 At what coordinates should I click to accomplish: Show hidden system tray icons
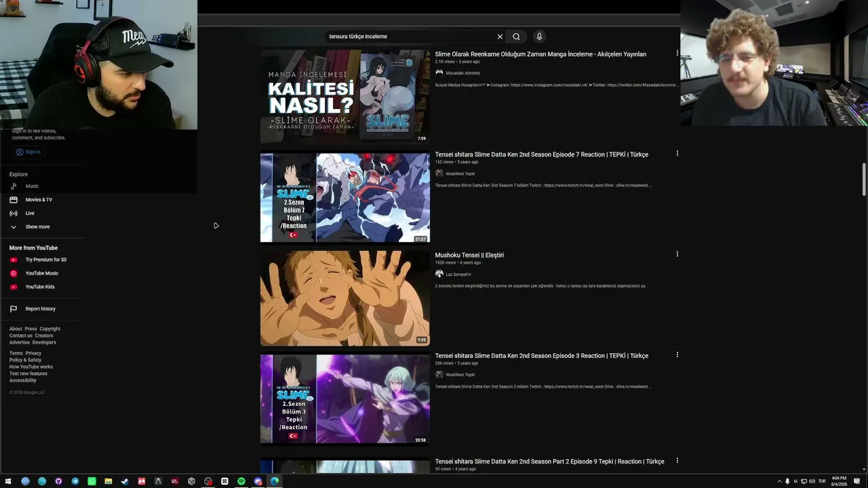[779, 481]
